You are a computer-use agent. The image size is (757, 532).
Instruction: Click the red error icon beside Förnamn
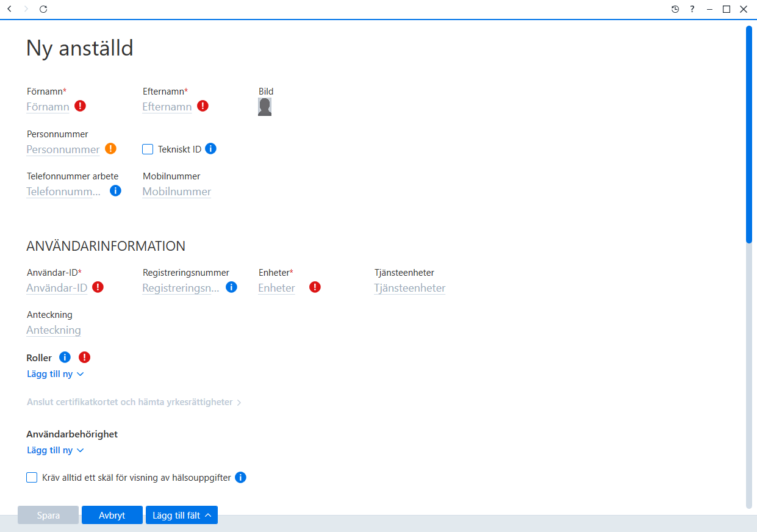[81, 106]
